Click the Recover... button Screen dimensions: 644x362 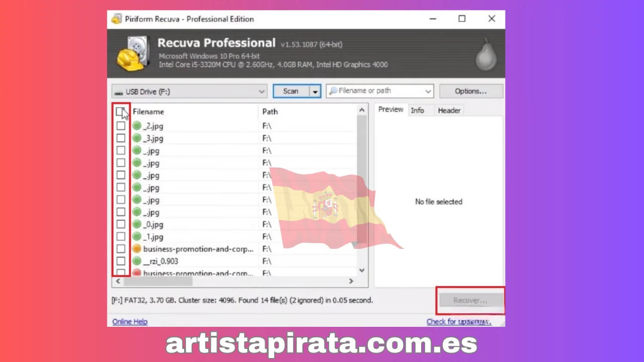click(470, 301)
